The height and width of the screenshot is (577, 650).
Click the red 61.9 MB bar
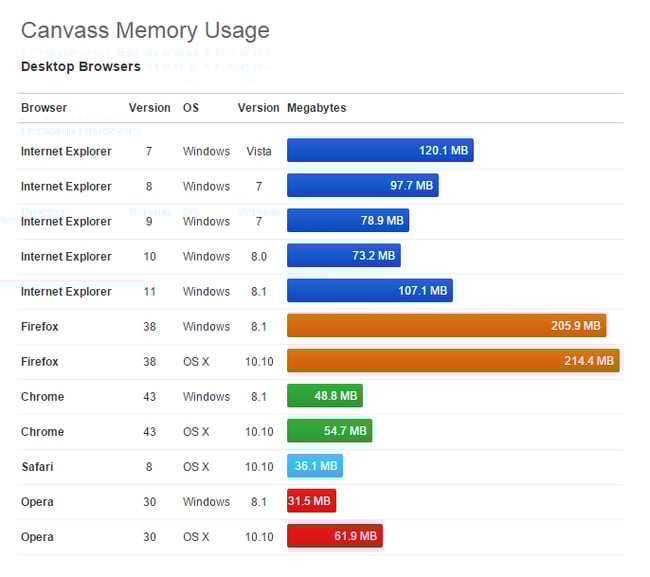(x=335, y=536)
